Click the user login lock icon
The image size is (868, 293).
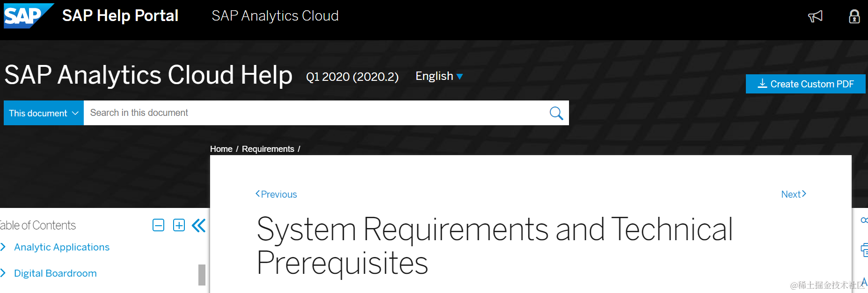pyautogui.click(x=854, y=16)
